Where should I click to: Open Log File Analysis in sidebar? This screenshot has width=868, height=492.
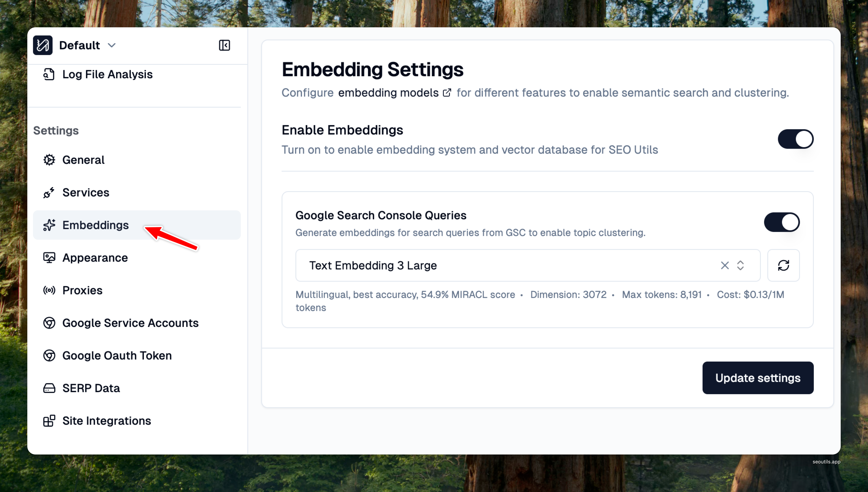point(107,74)
